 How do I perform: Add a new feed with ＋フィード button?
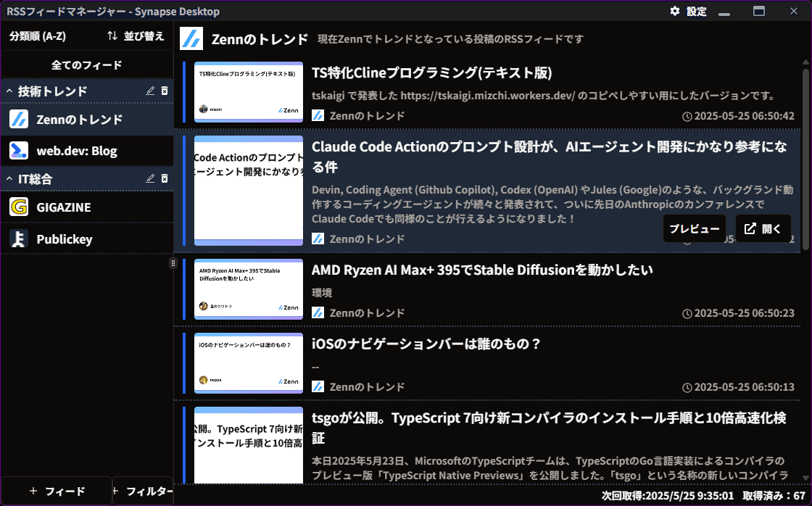57,492
